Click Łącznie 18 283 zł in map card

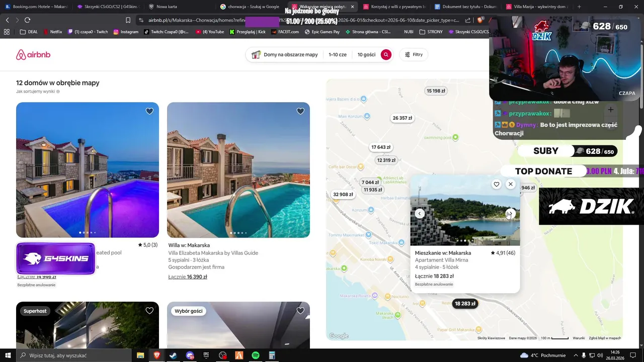click(434, 276)
